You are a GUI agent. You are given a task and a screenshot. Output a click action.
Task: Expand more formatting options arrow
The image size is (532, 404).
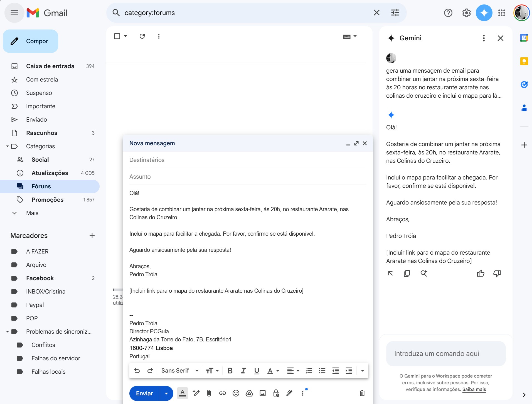362,371
